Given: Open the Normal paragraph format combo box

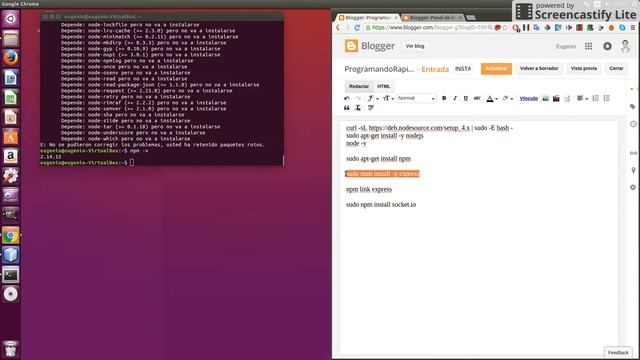Looking at the screenshot, I should point(416,98).
